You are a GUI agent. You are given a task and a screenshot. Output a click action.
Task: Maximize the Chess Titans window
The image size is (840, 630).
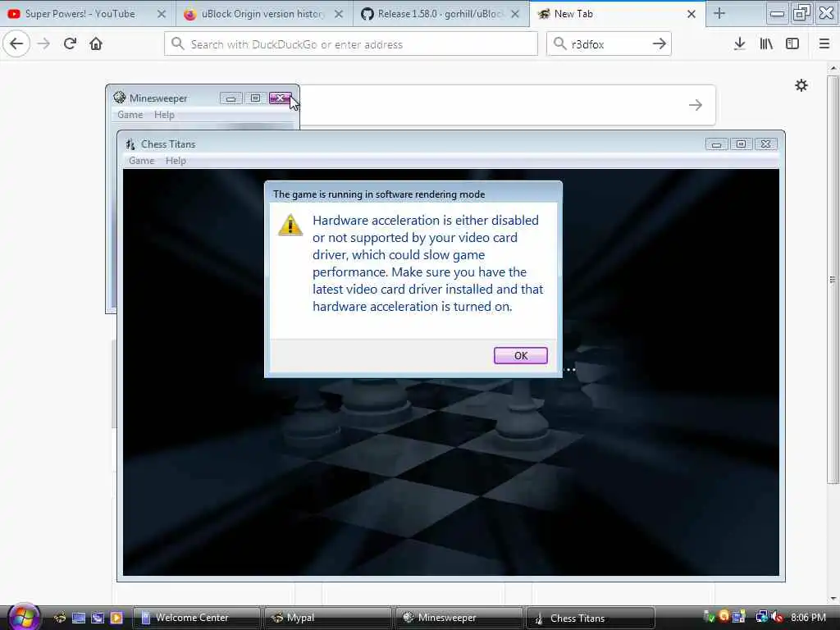[741, 144]
